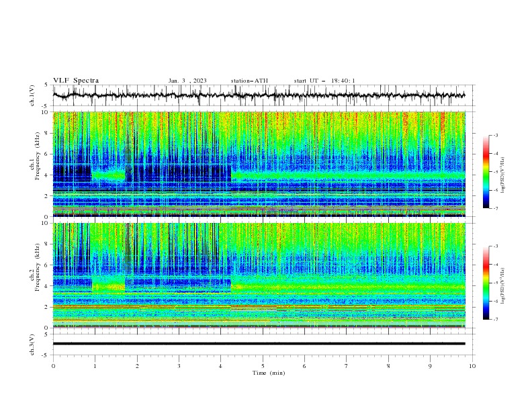Click the '5' tick on time axis
Screen dimensions: 532x411
tap(263, 366)
